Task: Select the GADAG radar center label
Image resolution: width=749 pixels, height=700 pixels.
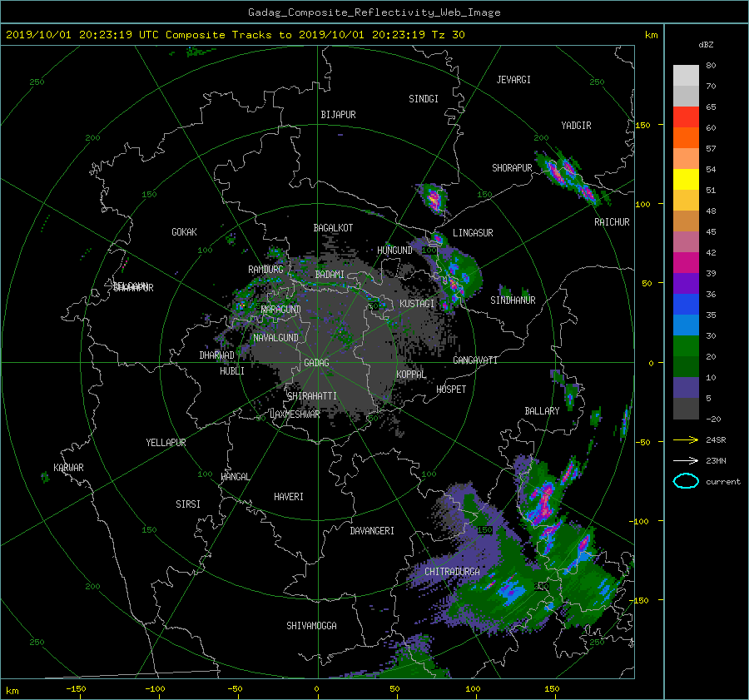Action: tap(317, 363)
